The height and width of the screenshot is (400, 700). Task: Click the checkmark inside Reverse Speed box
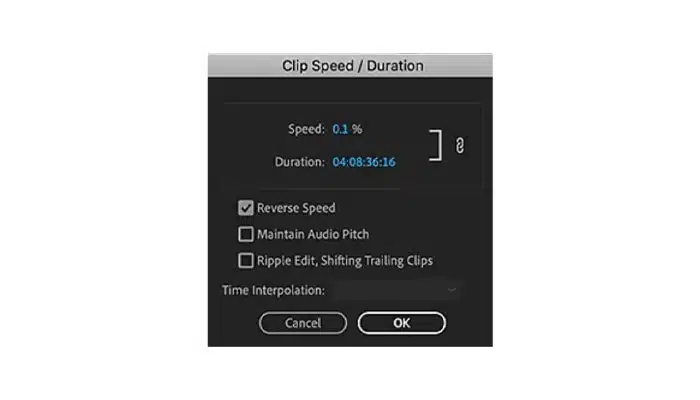pyautogui.click(x=246, y=208)
